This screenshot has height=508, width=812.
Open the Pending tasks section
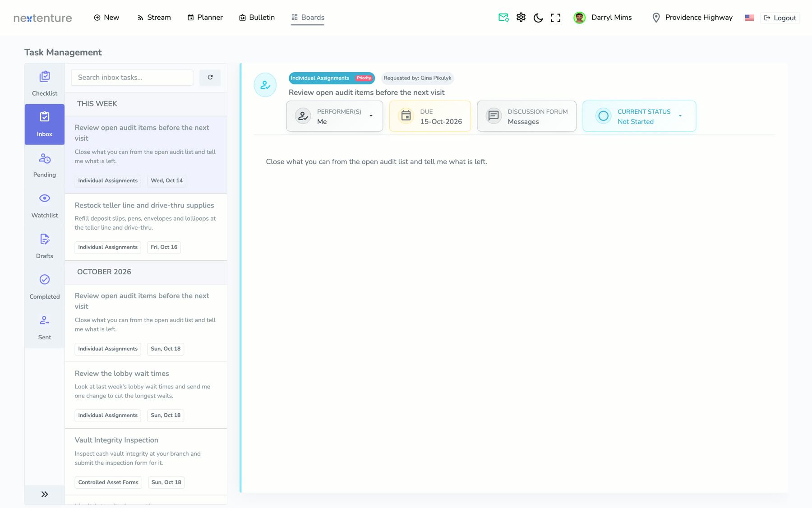(x=44, y=165)
